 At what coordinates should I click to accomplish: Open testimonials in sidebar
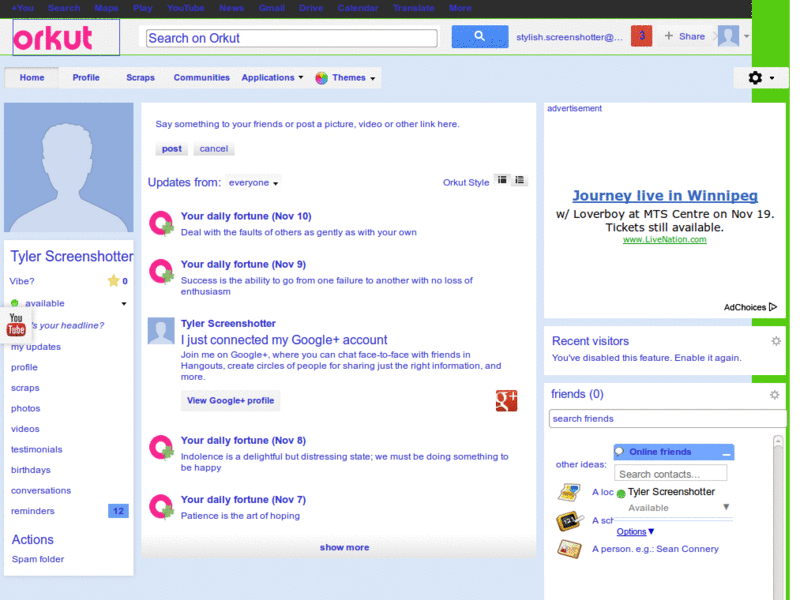point(37,449)
